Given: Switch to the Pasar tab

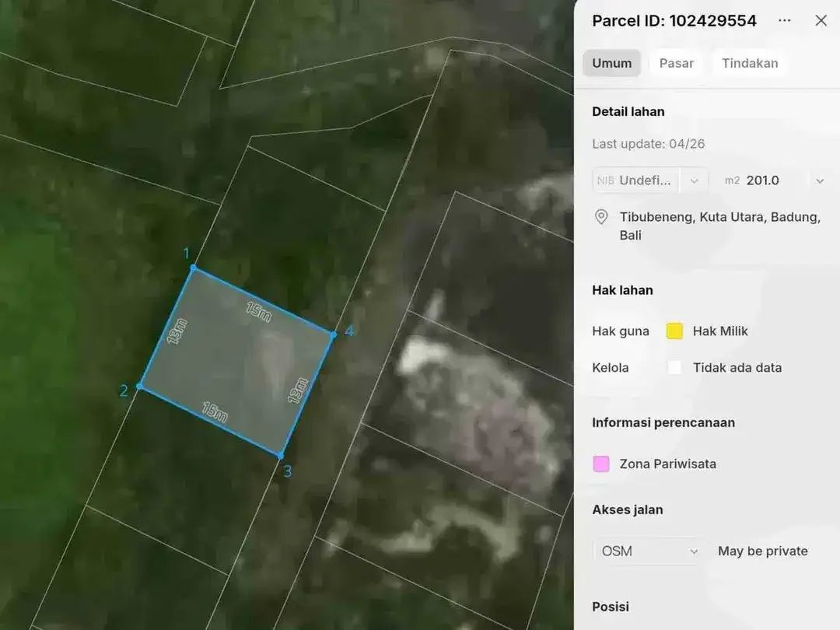Looking at the screenshot, I should (x=676, y=63).
